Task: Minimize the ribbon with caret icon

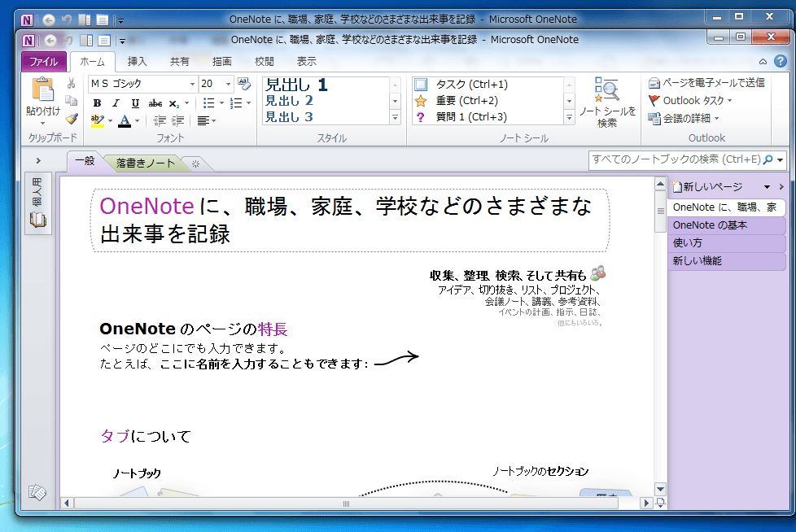Action: click(763, 61)
